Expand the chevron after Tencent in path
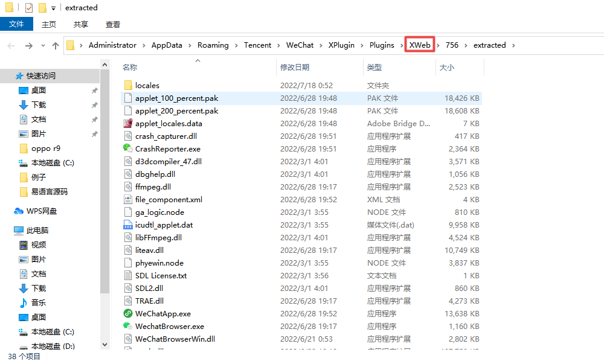The image size is (604, 364). click(x=278, y=45)
